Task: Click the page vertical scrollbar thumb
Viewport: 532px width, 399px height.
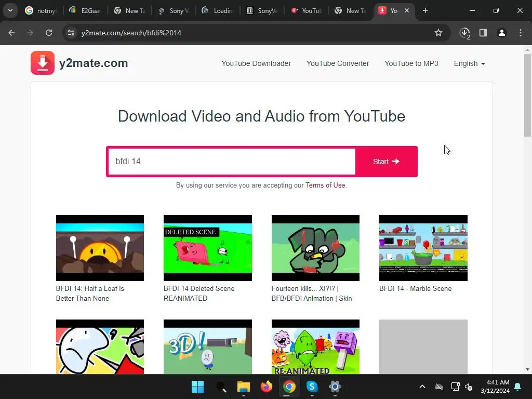Action: pyautogui.click(x=527, y=95)
